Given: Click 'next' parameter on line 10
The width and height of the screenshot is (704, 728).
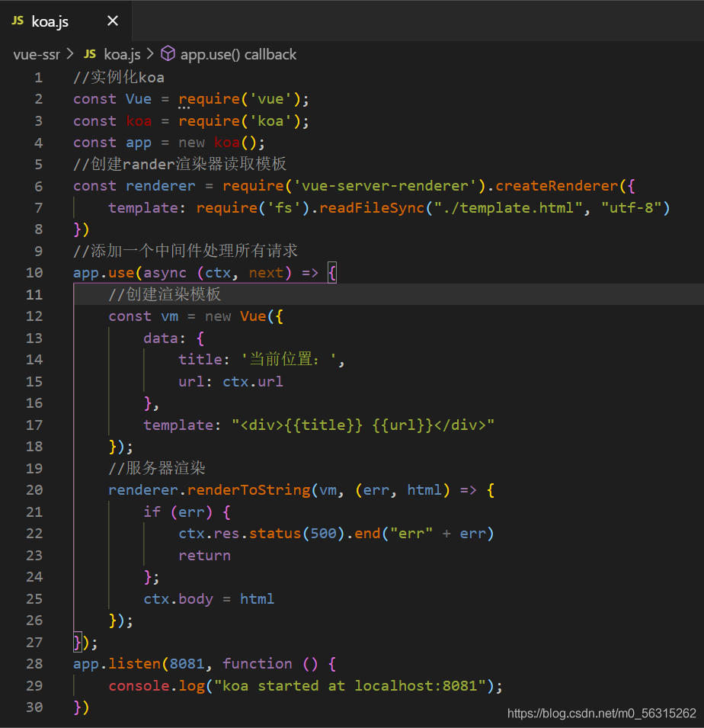Looking at the screenshot, I should point(266,273).
